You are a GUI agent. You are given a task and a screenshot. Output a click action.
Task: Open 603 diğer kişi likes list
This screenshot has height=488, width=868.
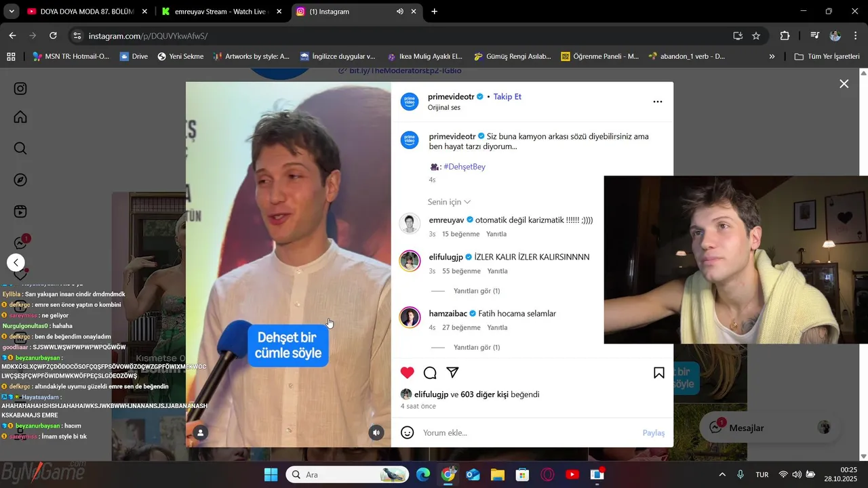[x=484, y=394]
